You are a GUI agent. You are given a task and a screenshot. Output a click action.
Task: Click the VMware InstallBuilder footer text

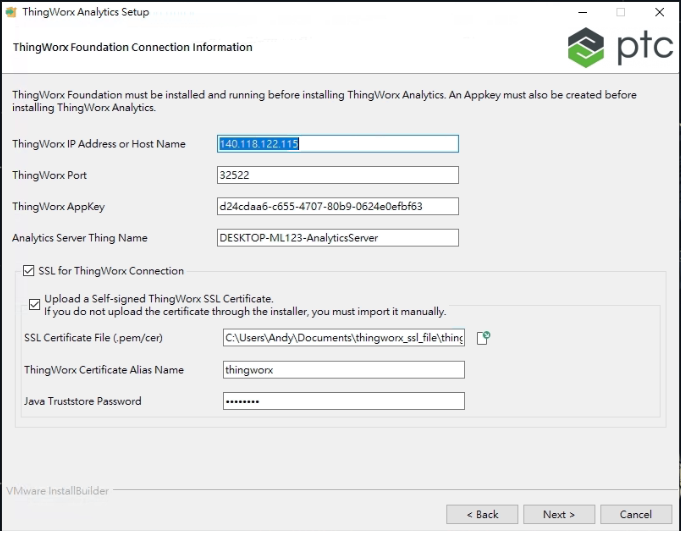coord(56,490)
